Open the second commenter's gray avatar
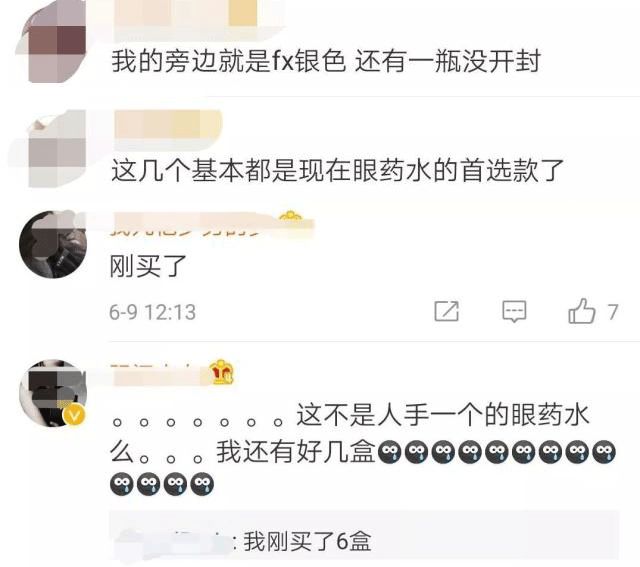The image size is (640, 567). click(55, 149)
